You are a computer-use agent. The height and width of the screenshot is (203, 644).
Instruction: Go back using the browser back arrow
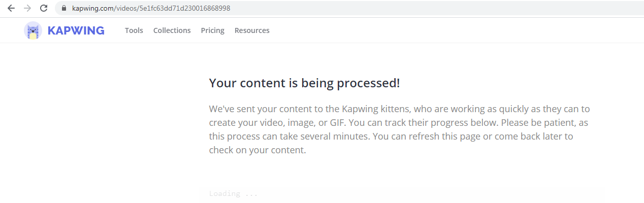11,8
